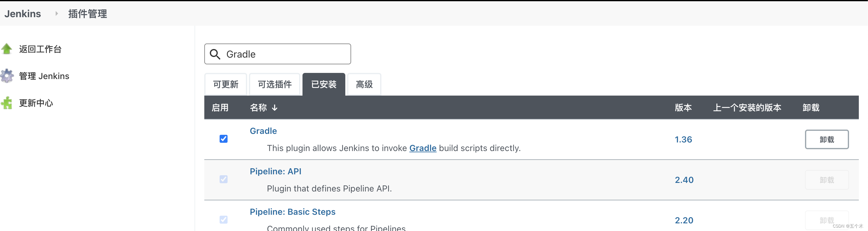Open the Pipeline: Basic Steps plugin link
This screenshot has width=868, height=231.
tap(292, 212)
